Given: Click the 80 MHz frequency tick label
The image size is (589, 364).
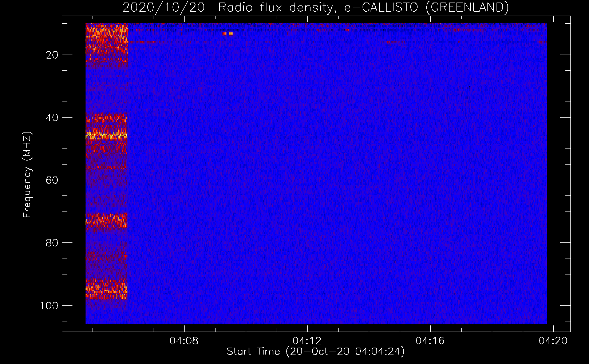Looking at the screenshot, I should [52, 243].
